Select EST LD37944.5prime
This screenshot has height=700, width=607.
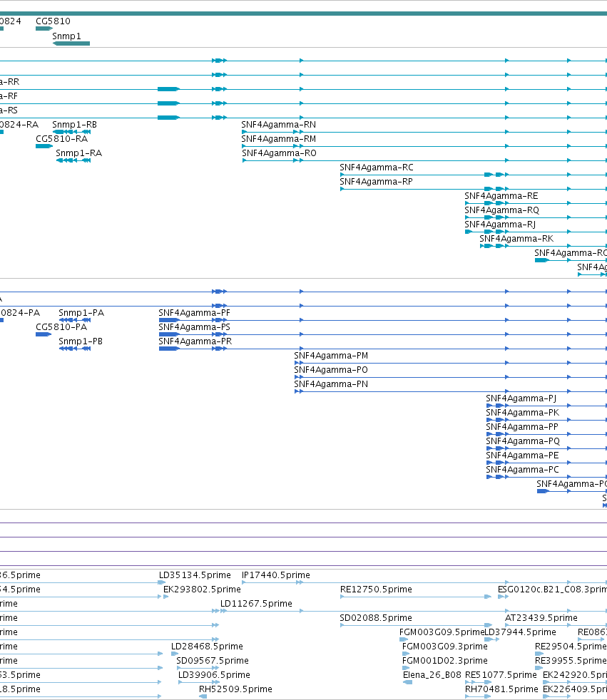tap(521, 632)
